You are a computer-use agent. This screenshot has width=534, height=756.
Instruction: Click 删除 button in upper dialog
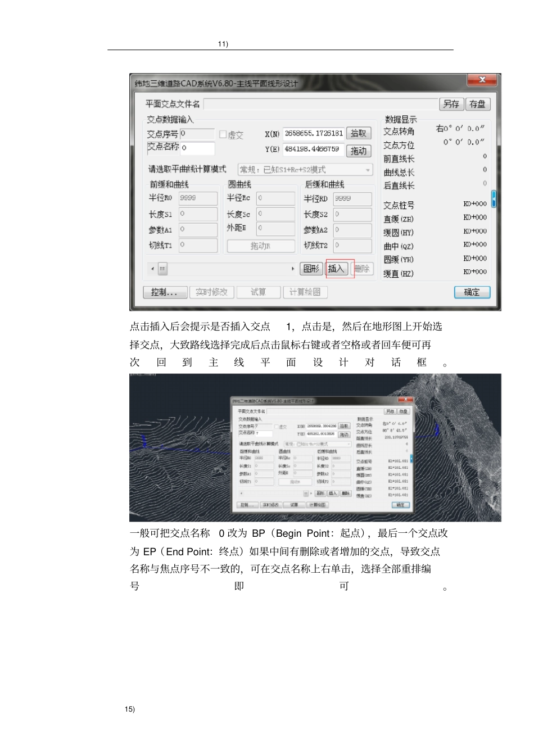pos(363,269)
